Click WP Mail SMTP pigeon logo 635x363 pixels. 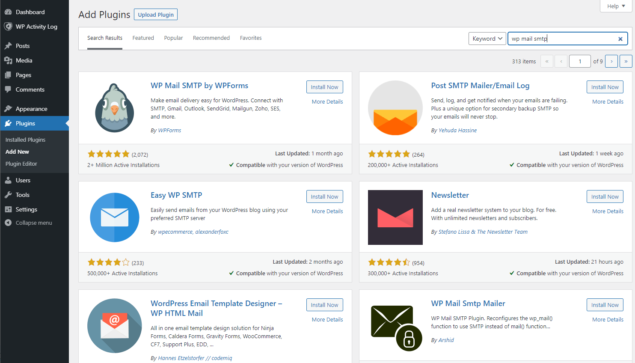pos(115,108)
